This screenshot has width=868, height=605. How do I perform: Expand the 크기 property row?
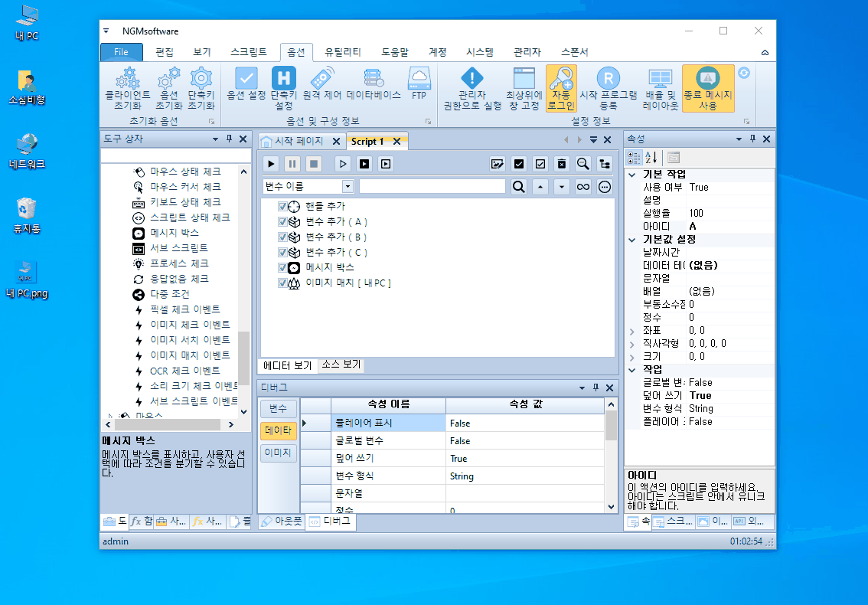(632, 357)
